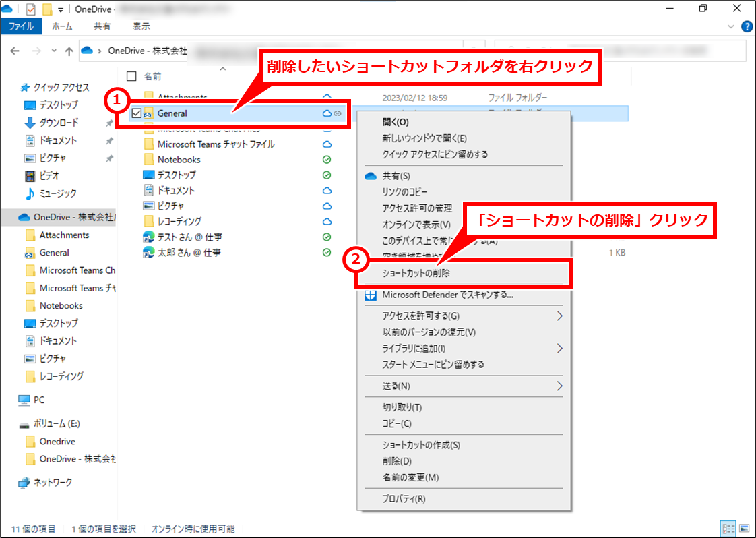Uncheck the General folder checkbox
756x538 pixels.
point(137,113)
